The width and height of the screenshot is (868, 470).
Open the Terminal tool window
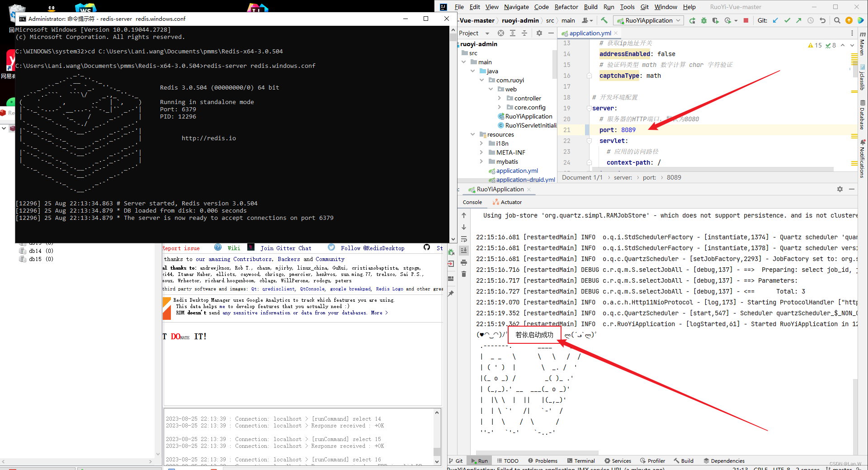tap(581, 461)
